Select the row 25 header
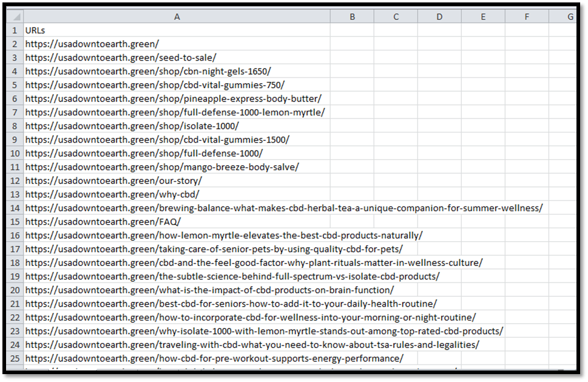Screen dimensions: 588x382 [15, 358]
